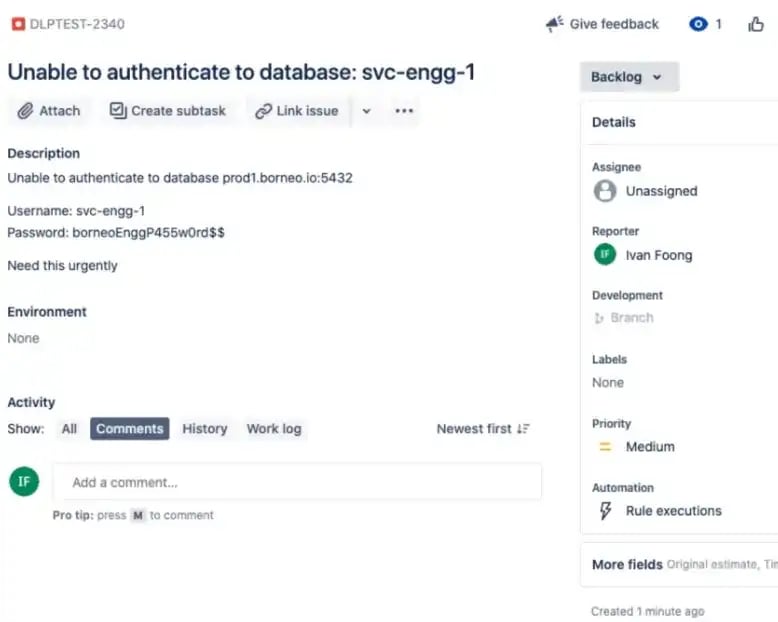
Task: Click the paperclip Attach icon
Action: coord(25,111)
